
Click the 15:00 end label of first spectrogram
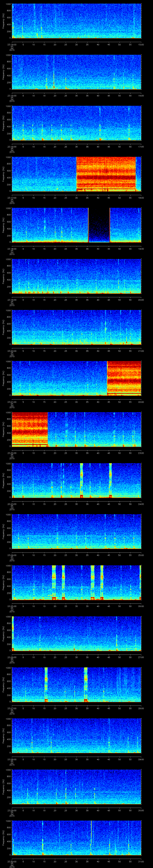pos(141,44)
